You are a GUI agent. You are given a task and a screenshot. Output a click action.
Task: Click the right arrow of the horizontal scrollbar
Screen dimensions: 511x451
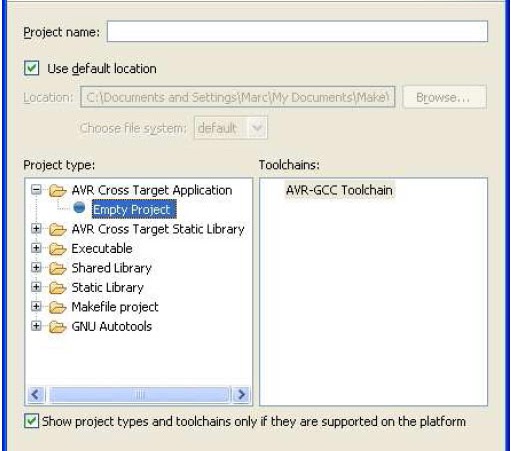tap(241, 395)
